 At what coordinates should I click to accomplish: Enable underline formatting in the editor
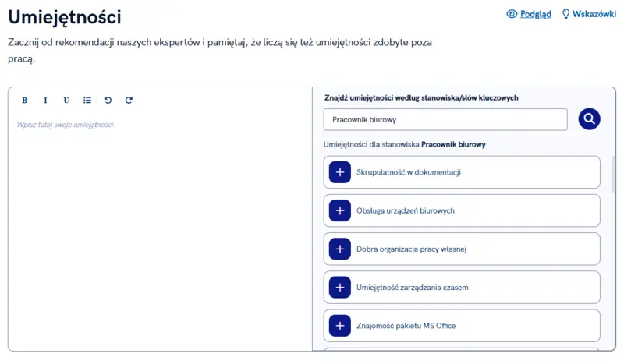[66, 100]
